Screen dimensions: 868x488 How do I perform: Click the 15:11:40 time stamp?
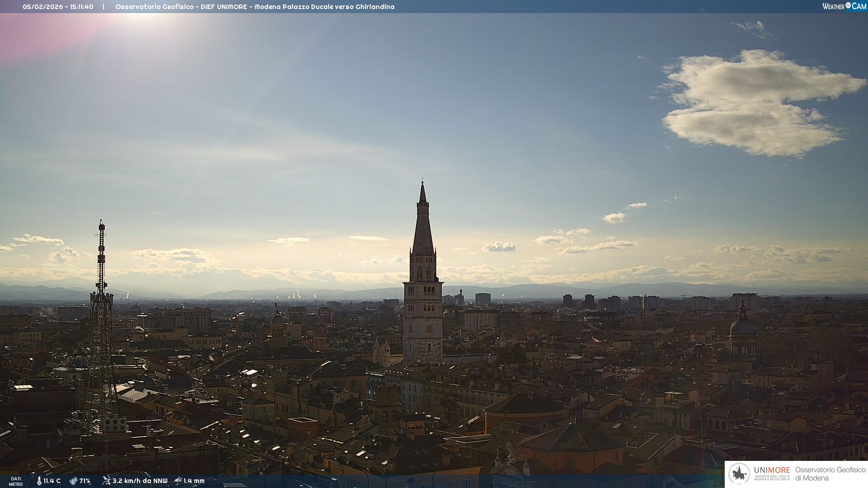tap(82, 7)
